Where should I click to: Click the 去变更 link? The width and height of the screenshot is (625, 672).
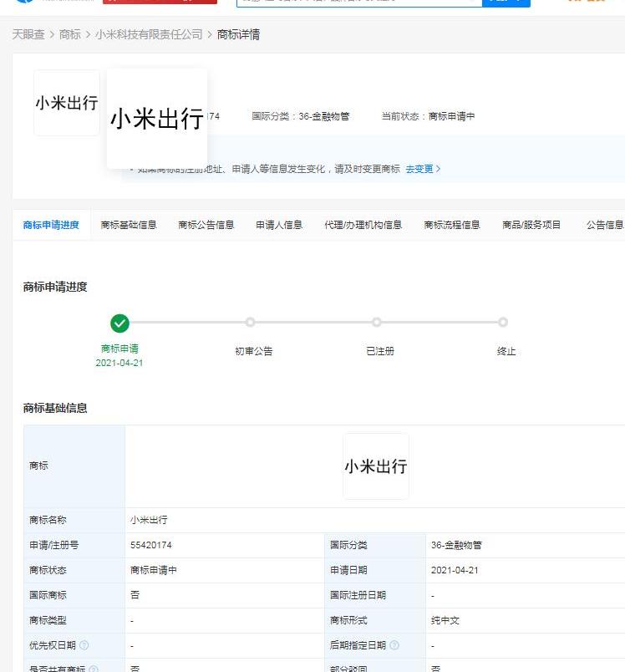coord(423,169)
